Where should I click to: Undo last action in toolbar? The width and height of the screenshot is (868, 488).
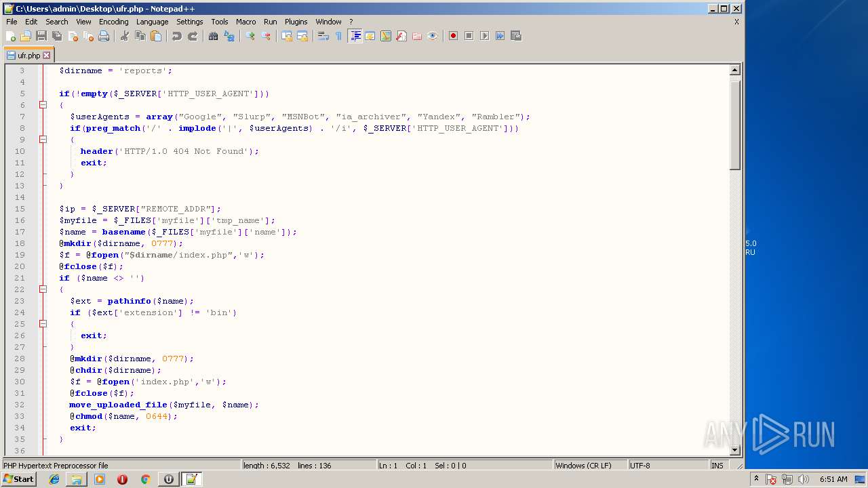[177, 36]
